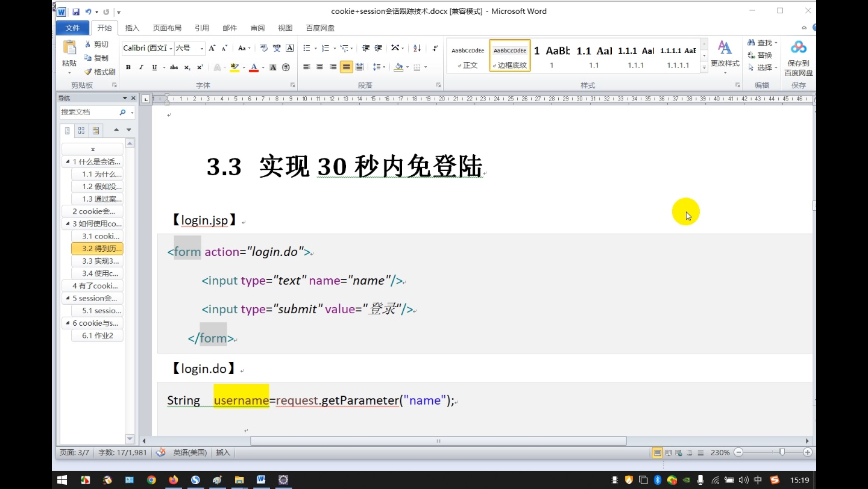Apply character border icon (boxed A)
Viewport: 868px width, 489px height.
point(290,48)
